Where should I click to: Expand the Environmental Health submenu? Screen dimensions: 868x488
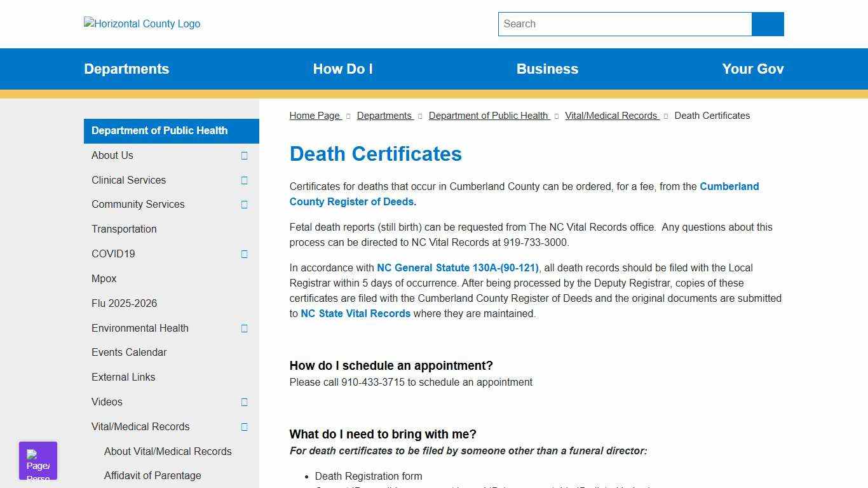click(244, 328)
